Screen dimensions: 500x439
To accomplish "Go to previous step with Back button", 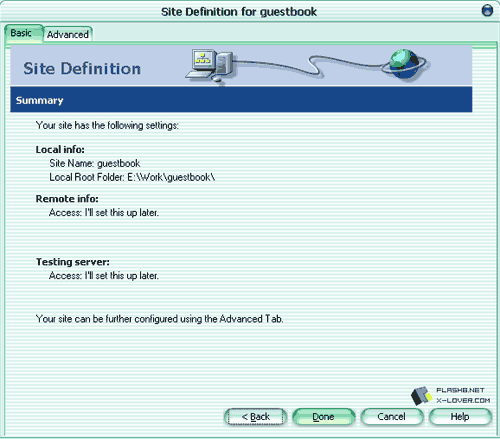I will point(256,417).
